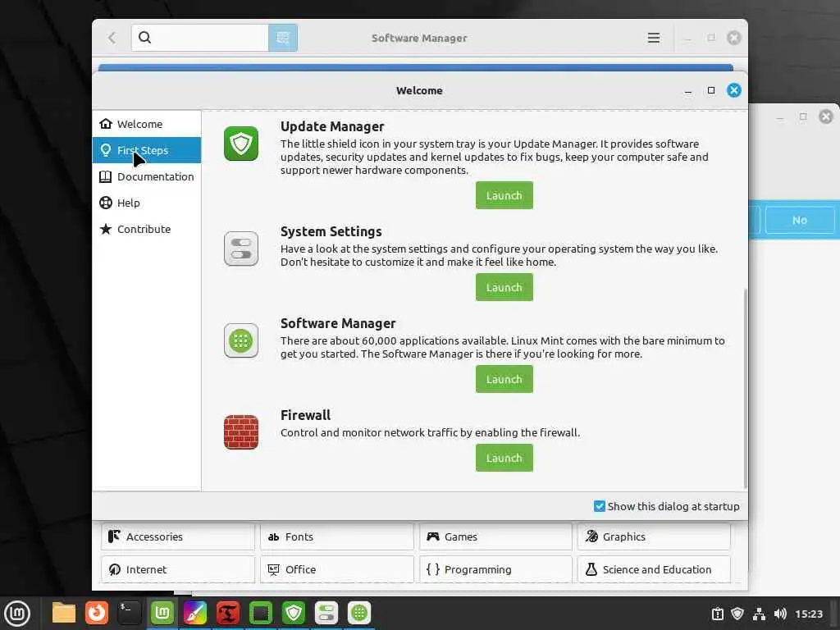Switch to Update Manager in the taskbar
This screenshot has width=840, height=630.
294,613
